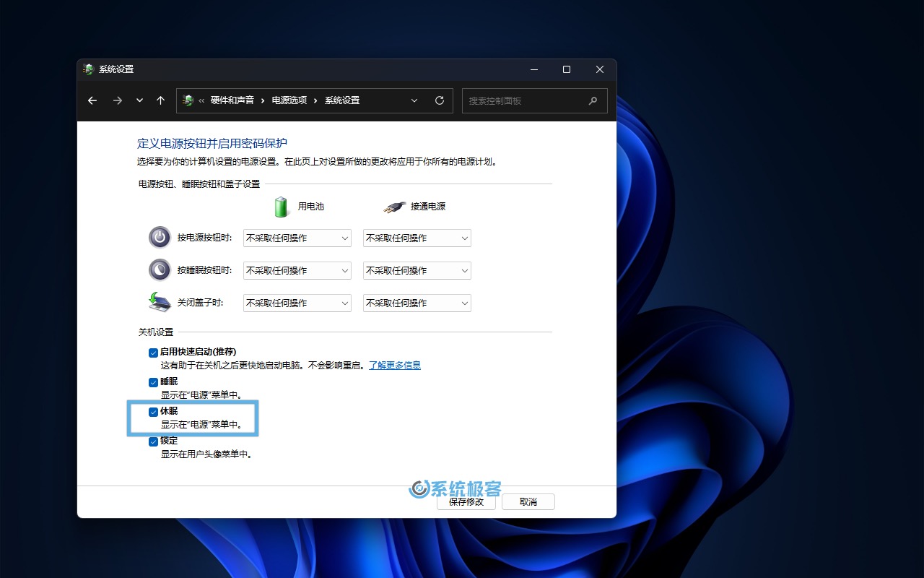The image size is (924, 578).
Task: Click the laptop lid close icon
Action: 160,301
